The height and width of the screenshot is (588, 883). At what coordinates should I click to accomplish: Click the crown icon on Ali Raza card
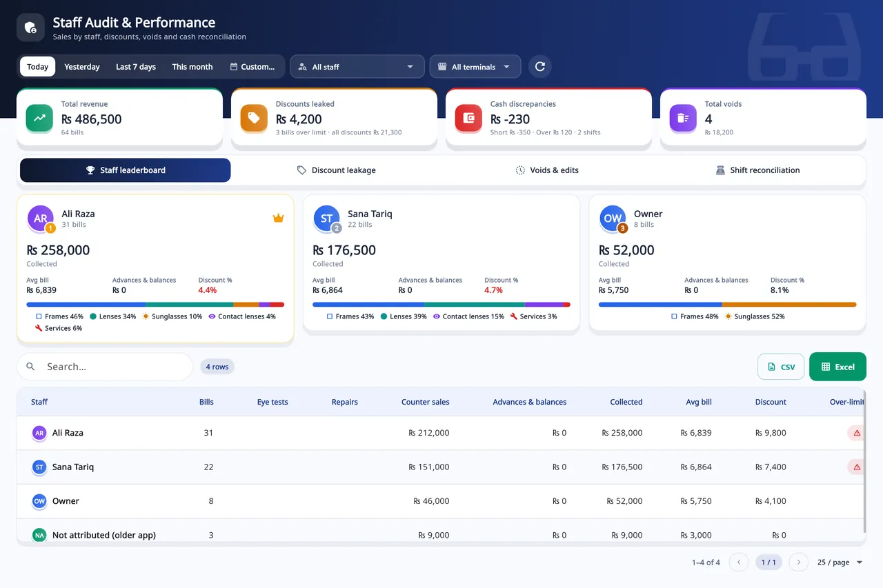point(278,218)
